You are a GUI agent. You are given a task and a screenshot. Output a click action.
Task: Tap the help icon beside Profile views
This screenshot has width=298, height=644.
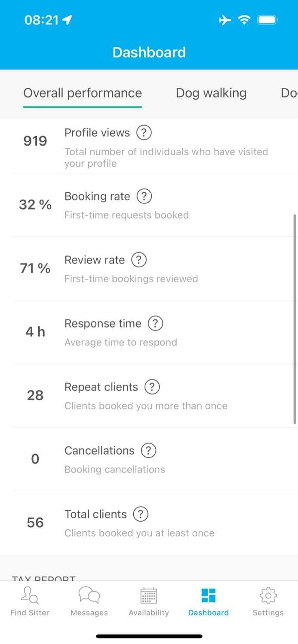pos(144,133)
